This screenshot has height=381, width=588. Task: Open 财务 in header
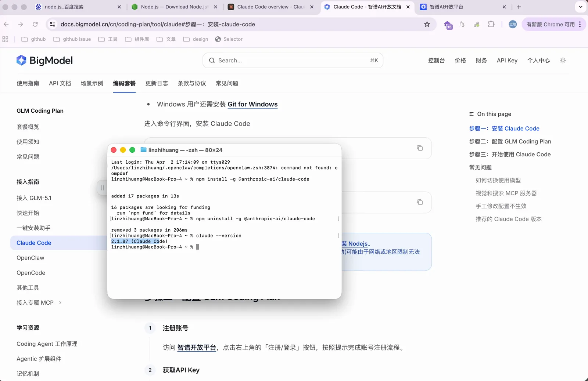click(x=481, y=61)
